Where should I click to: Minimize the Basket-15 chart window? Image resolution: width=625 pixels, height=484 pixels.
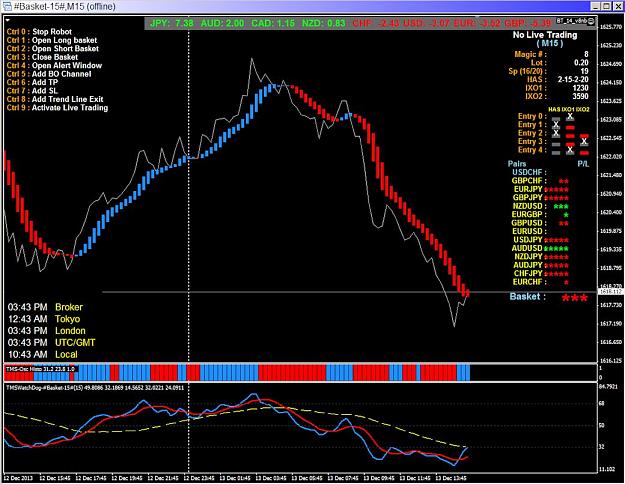pyautogui.click(x=596, y=6)
